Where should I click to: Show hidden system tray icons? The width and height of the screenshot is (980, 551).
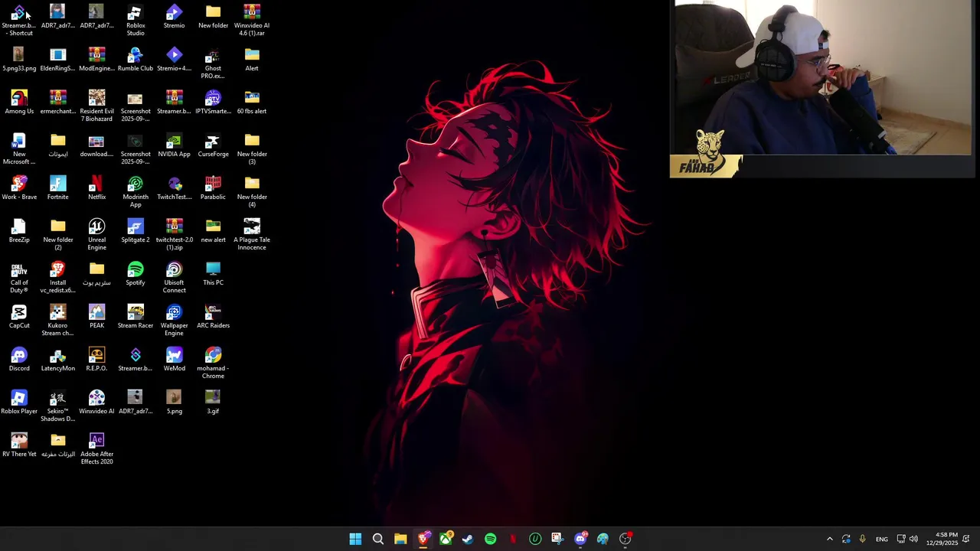tap(829, 539)
